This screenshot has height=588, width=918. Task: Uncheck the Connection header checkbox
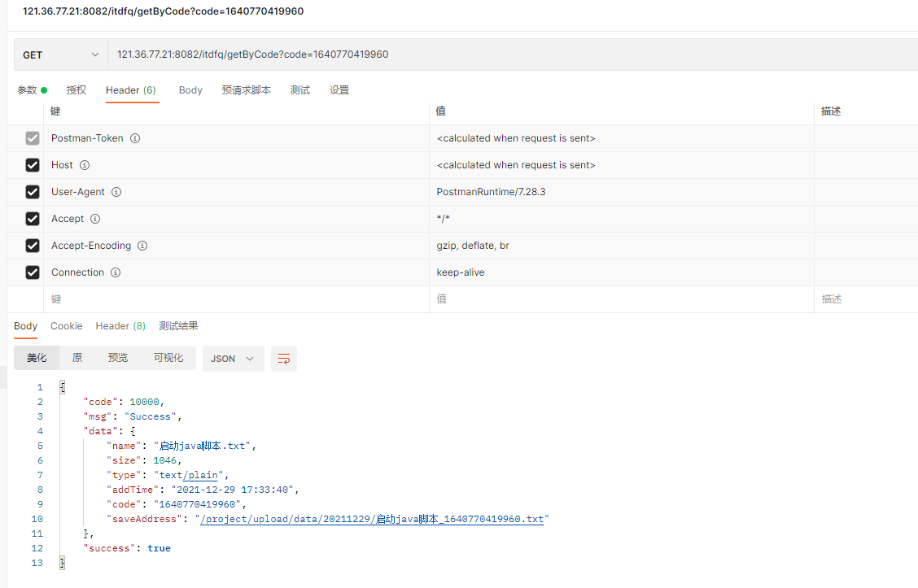click(x=33, y=272)
